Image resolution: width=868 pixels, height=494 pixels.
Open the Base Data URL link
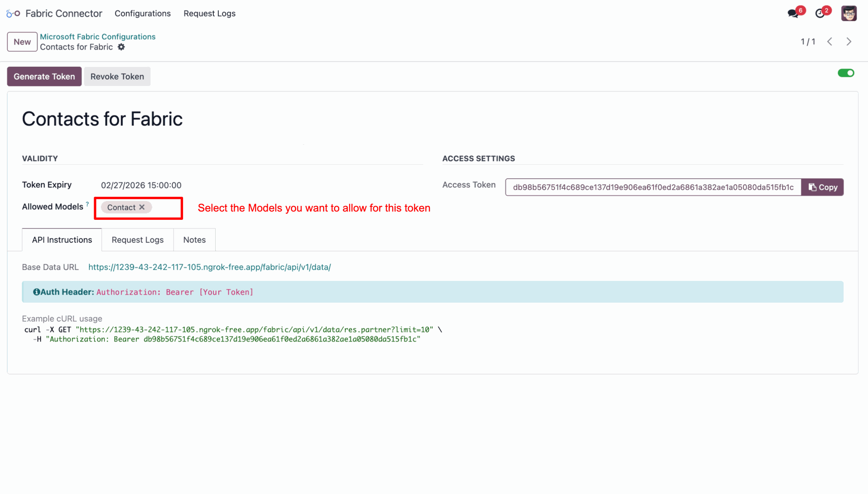[209, 267]
